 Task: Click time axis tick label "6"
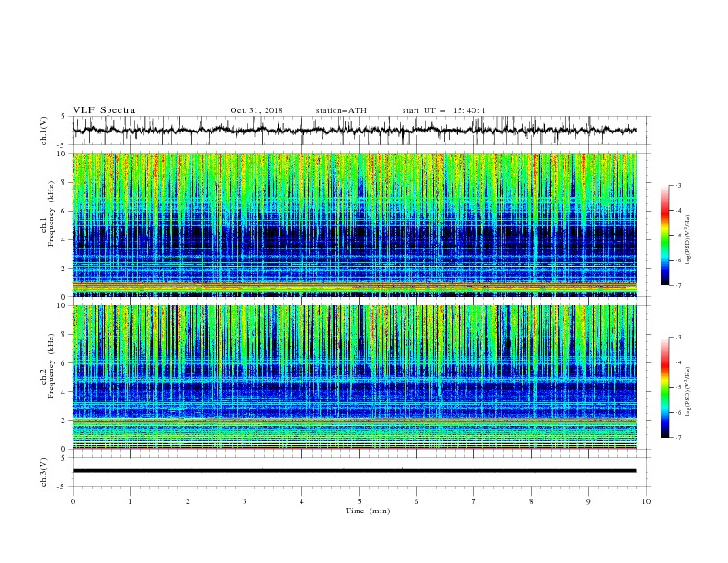[x=416, y=501]
